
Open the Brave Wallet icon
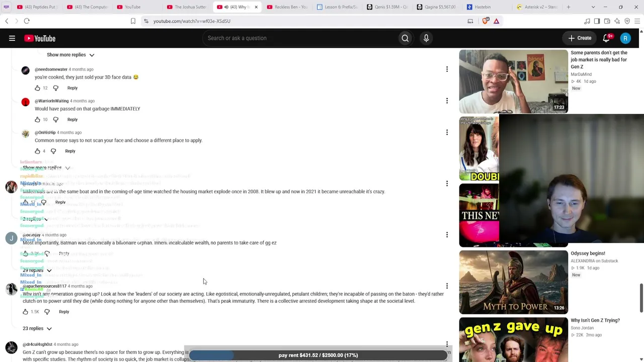(x=607, y=21)
